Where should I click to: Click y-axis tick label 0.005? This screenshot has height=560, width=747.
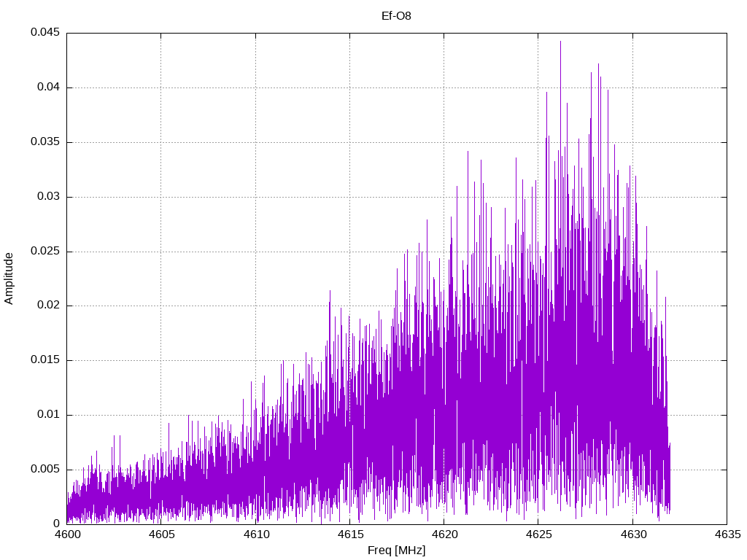tap(45, 469)
